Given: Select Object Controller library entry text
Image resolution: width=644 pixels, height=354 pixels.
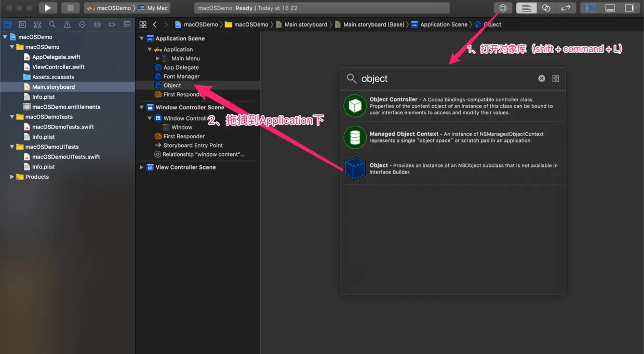Looking at the screenshot, I should click(461, 106).
